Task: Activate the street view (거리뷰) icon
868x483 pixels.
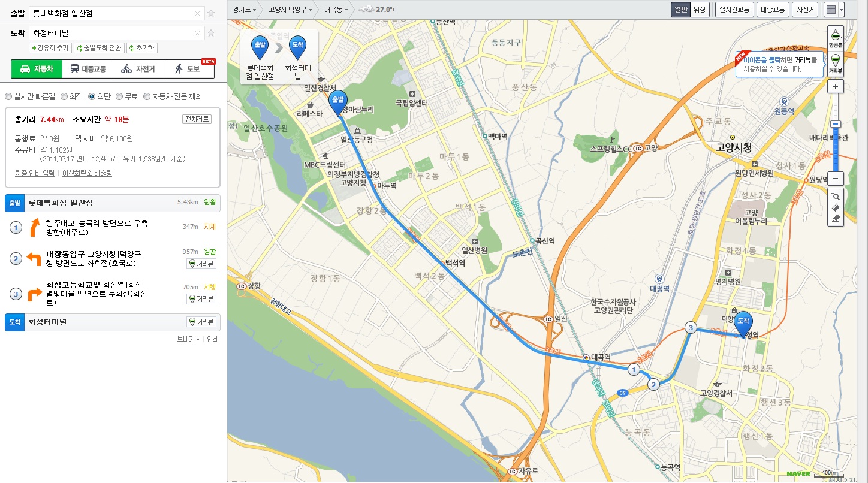Action: click(836, 63)
